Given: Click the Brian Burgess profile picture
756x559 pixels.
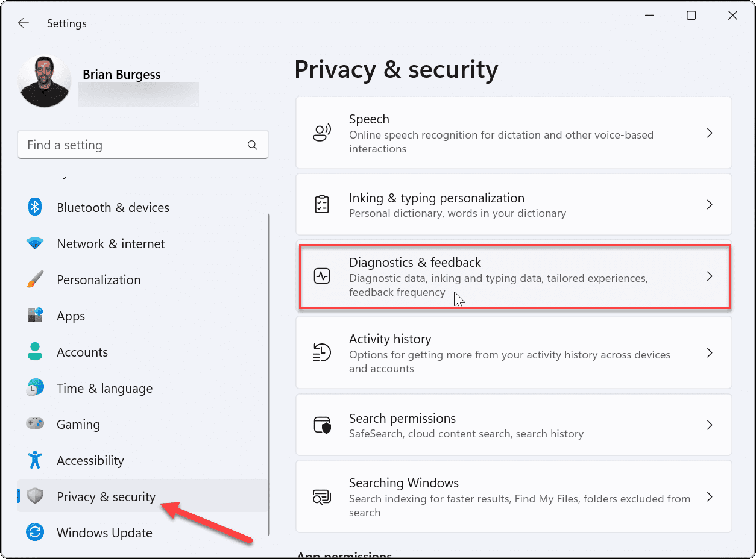Looking at the screenshot, I should 45,81.
